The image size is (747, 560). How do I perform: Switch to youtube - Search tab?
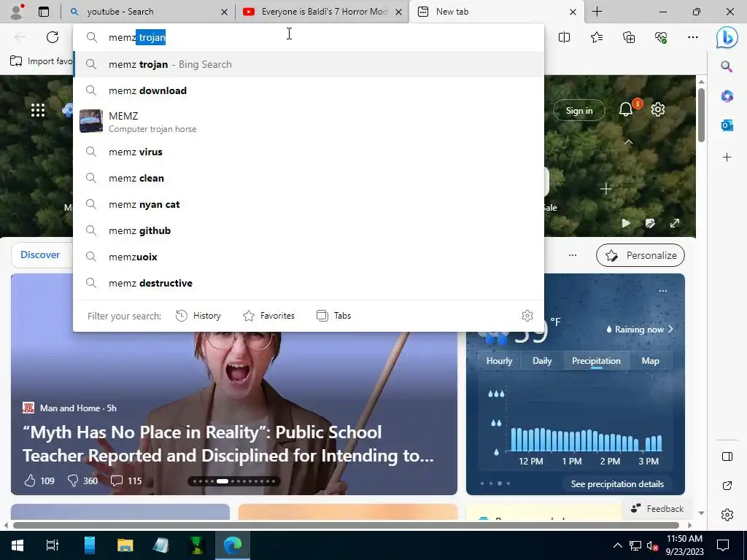148,12
